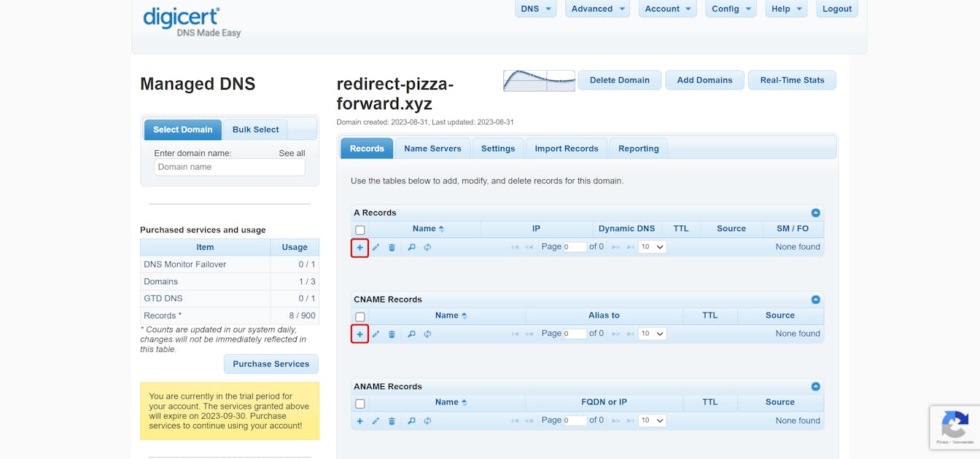Open the Advanced dropdown menu
Screen dimensions: 980x459
click(599, 9)
